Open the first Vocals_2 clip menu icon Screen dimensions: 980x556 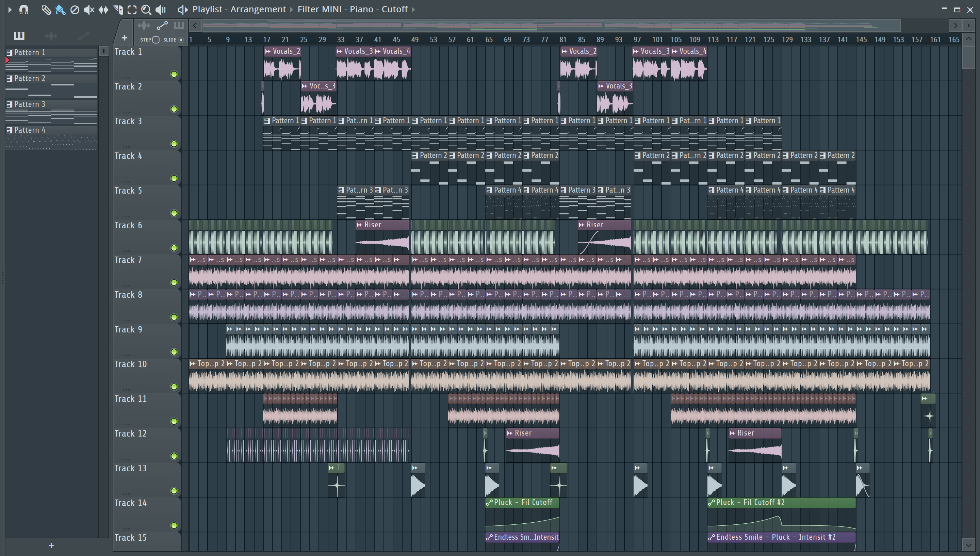pyautogui.click(x=268, y=52)
